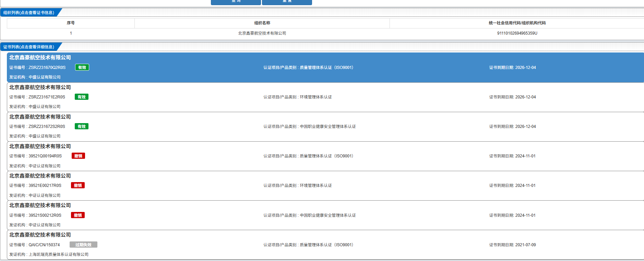Click '发证机构' line in 39521Q00194R0S card

(35, 166)
